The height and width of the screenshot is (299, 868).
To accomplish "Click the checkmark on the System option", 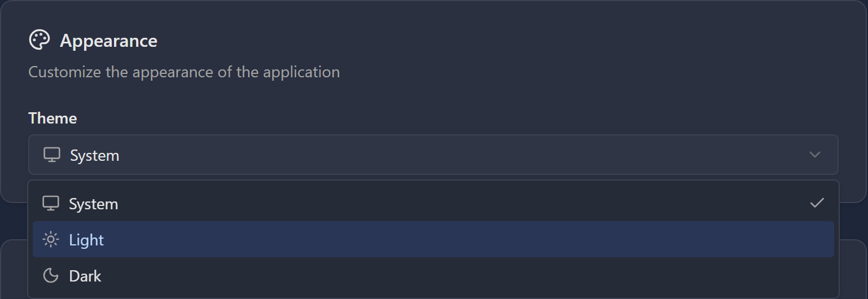I will 817,203.
